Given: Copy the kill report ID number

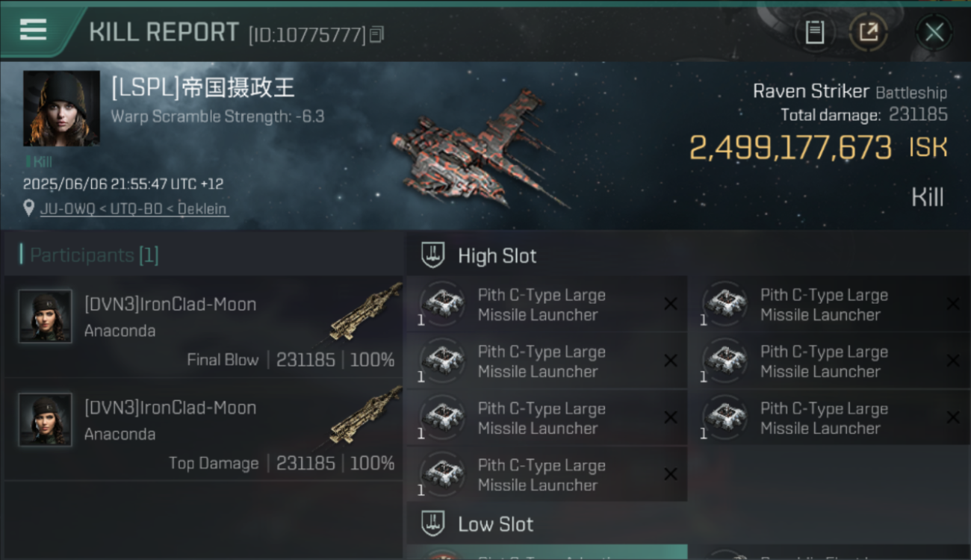Looking at the screenshot, I should click(x=376, y=34).
